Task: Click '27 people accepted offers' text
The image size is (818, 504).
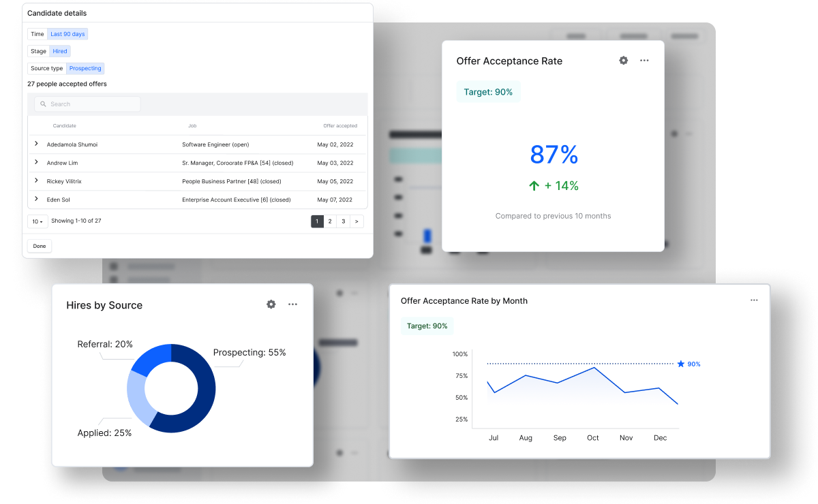Action: [67, 84]
